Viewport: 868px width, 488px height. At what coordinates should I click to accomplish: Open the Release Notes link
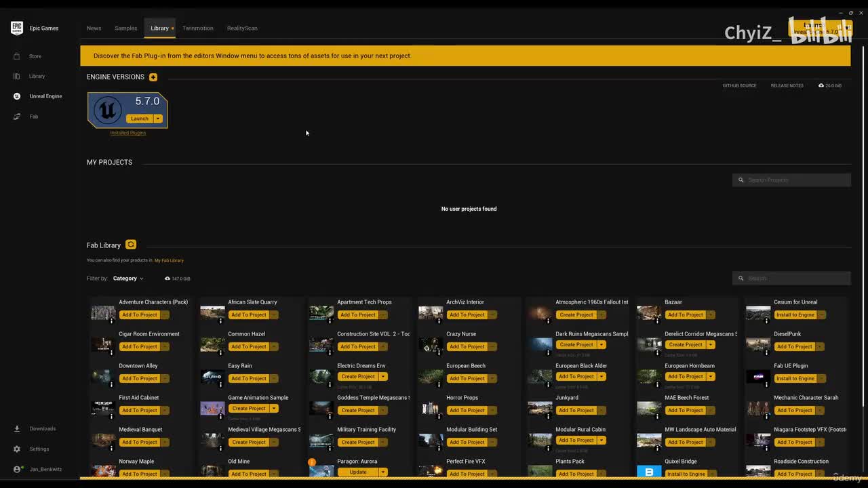[x=787, y=85]
